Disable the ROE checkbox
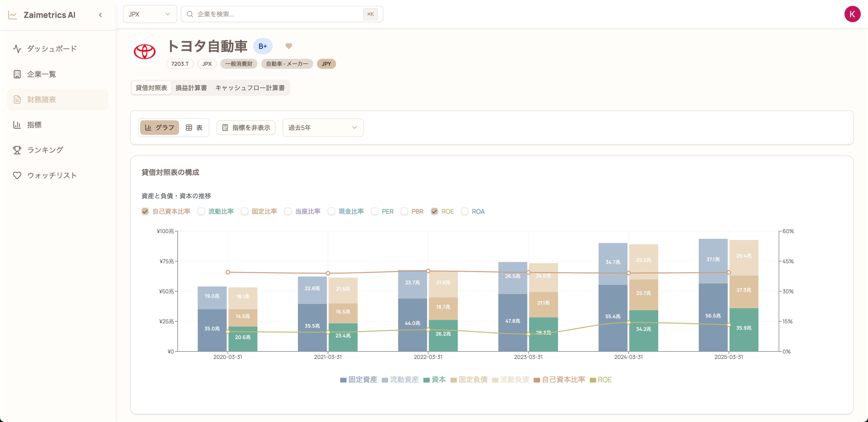The image size is (868, 422). pos(434,211)
